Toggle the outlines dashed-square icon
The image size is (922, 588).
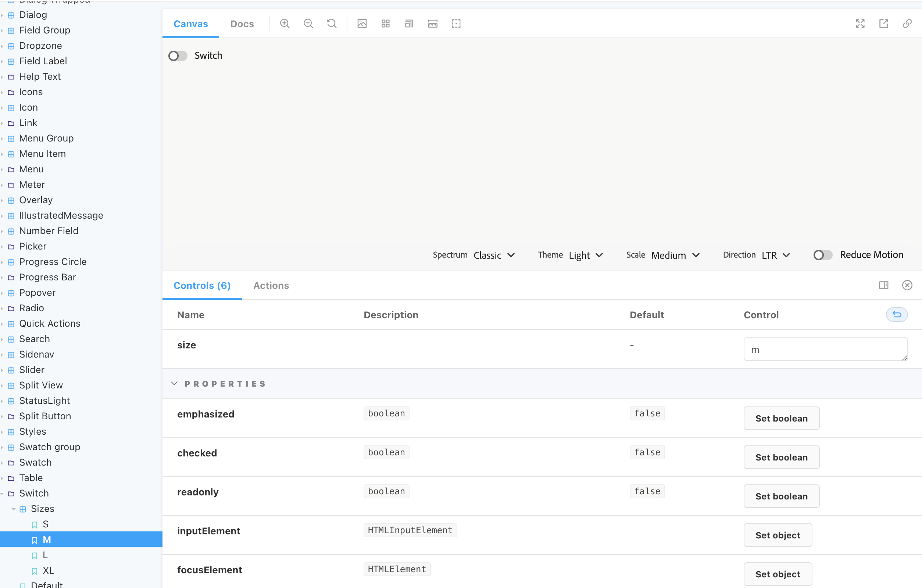[x=456, y=24]
